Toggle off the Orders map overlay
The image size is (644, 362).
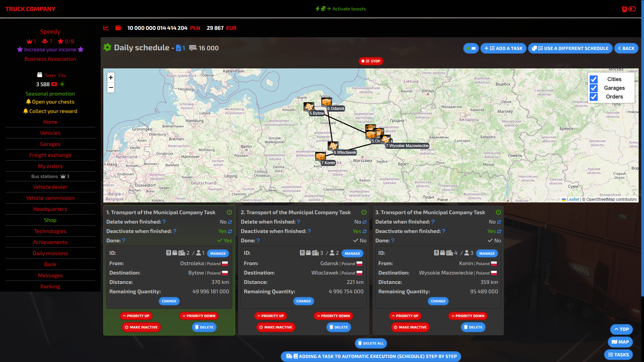[594, 97]
